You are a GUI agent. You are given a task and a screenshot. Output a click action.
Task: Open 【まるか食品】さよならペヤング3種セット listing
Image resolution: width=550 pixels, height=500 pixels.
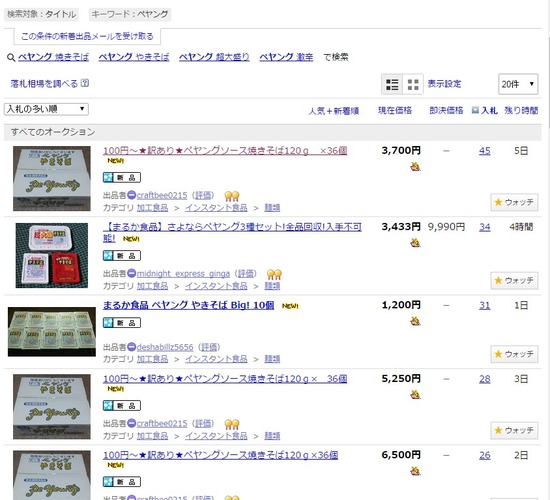(x=232, y=232)
